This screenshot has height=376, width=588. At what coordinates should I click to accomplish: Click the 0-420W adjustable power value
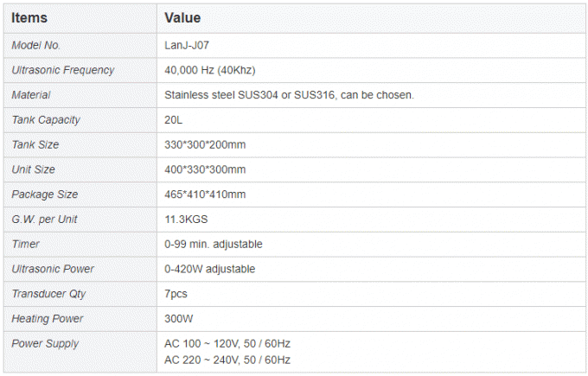(x=210, y=269)
